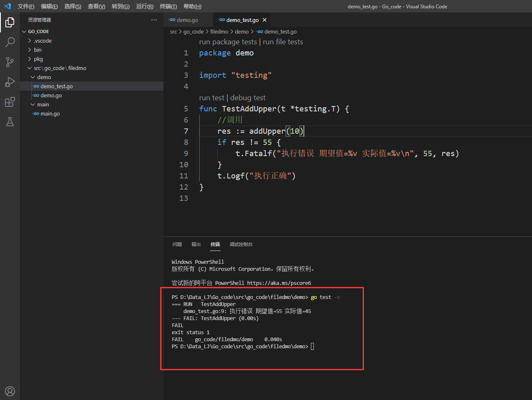Click go_code breadcrumb segment
Screen dimensions: 532x400
click(x=193, y=31)
